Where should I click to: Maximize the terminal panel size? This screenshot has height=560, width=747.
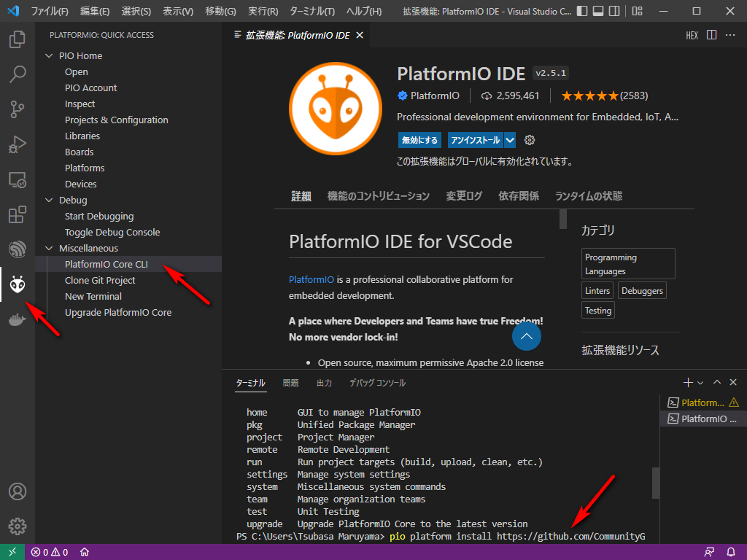point(717,382)
